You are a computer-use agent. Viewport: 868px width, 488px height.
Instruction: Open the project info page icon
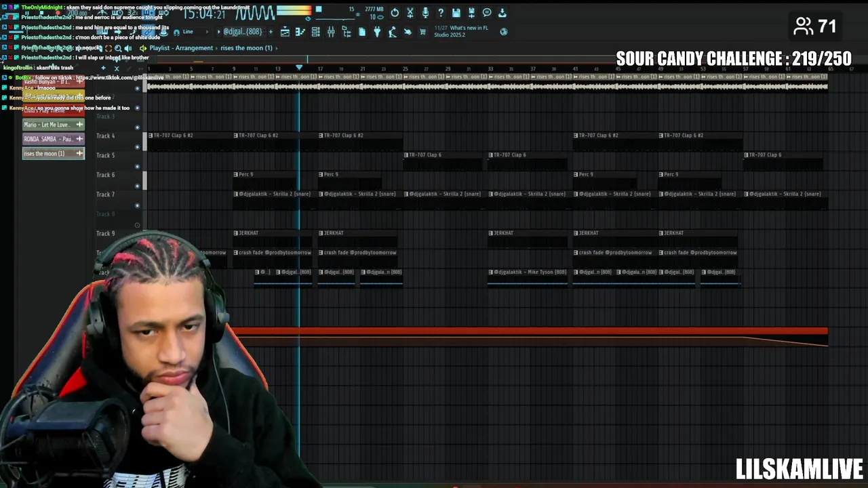(361, 32)
